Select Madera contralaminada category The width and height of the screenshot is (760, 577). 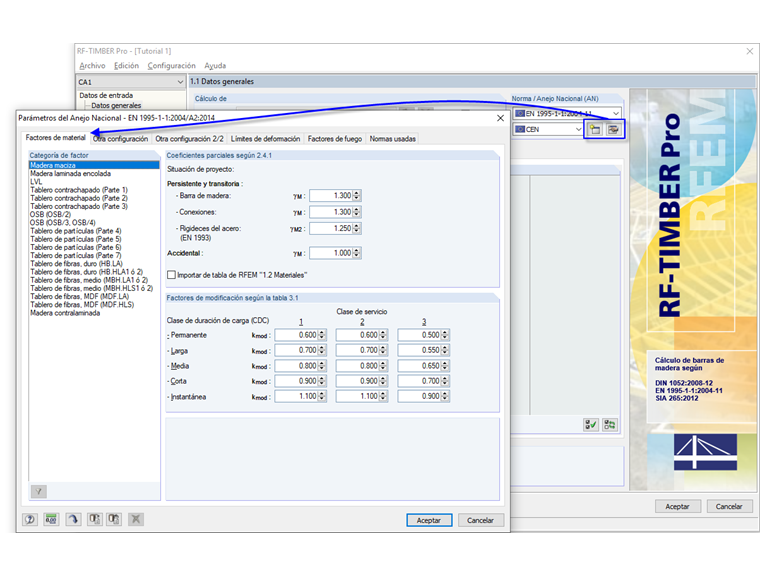click(94, 313)
